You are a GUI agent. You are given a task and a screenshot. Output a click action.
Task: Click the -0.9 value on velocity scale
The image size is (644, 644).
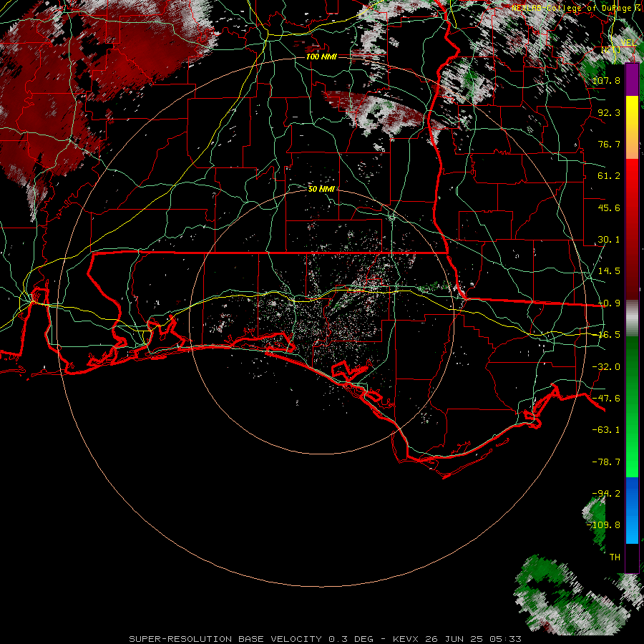click(x=609, y=303)
